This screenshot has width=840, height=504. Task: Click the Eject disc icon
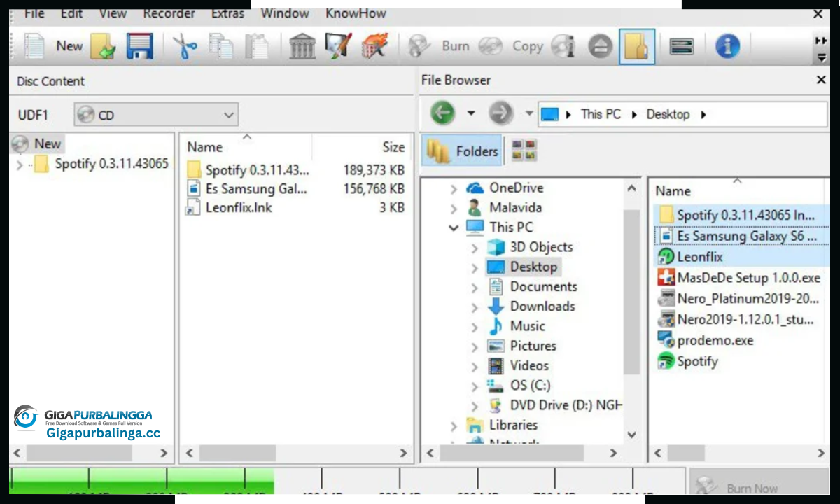[x=600, y=46]
